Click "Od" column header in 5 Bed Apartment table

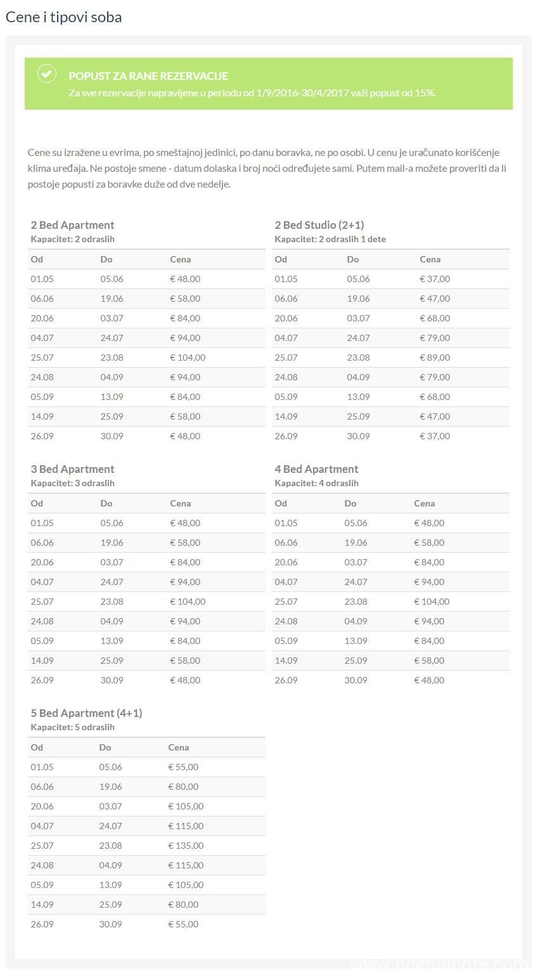click(x=37, y=747)
